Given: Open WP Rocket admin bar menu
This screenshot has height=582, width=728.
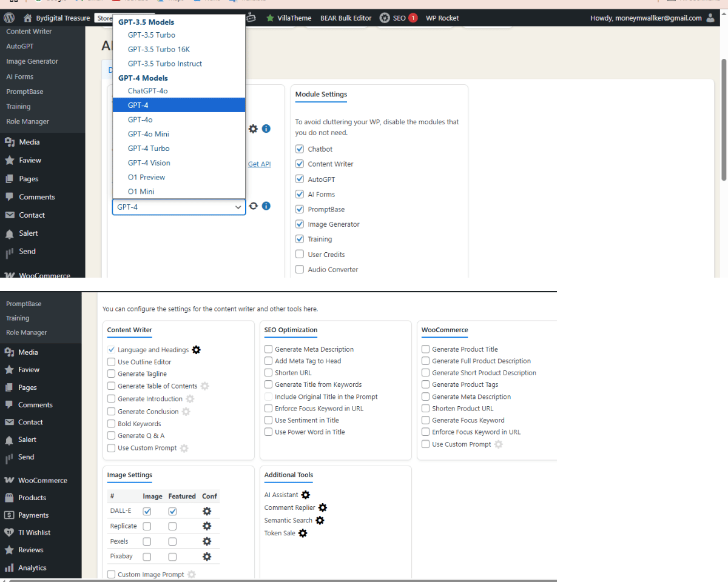Looking at the screenshot, I should (x=442, y=18).
